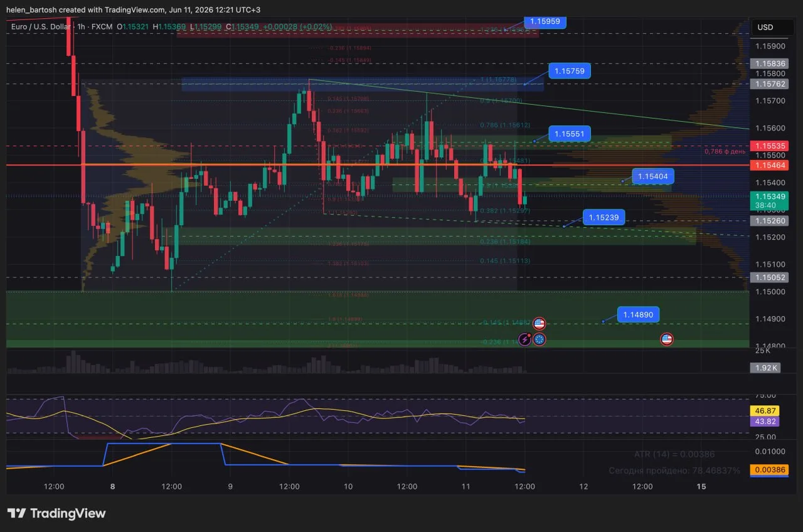This screenshot has height=532, width=803.
Task: Select the 1.15759 price callout label
Action: click(570, 71)
